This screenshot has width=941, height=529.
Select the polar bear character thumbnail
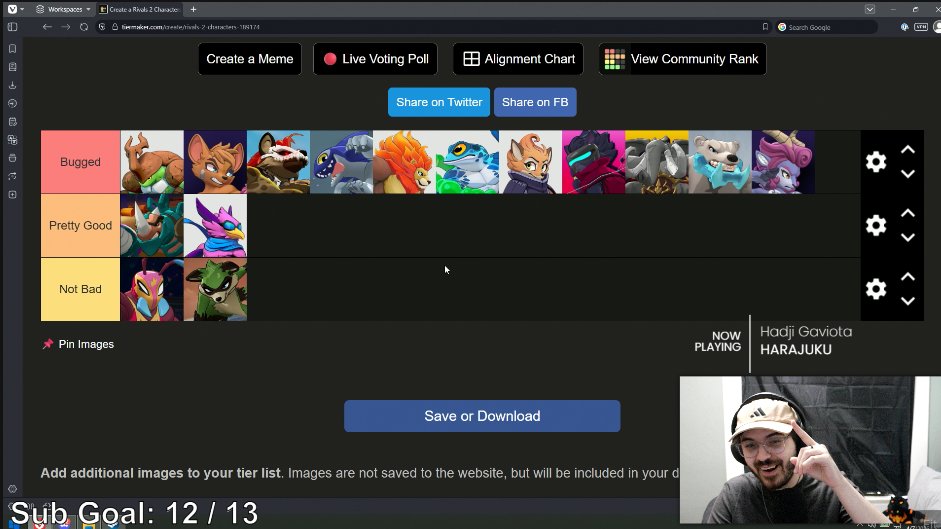[720, 162]
